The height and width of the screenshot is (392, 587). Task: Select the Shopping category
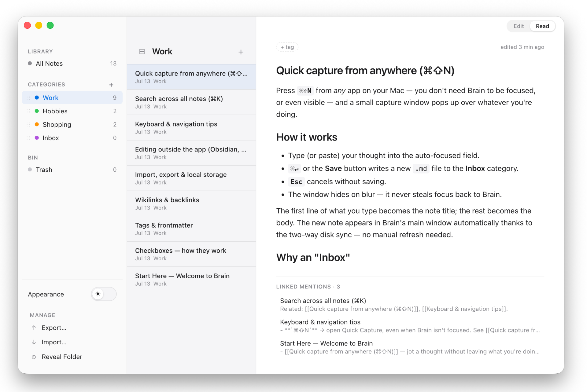72,125
